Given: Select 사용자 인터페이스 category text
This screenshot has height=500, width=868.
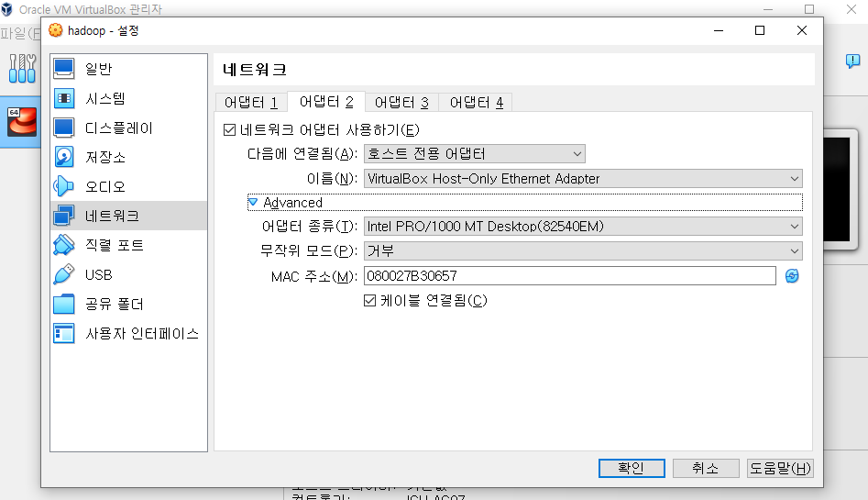Looking at the screenshot, I should 142,333.
